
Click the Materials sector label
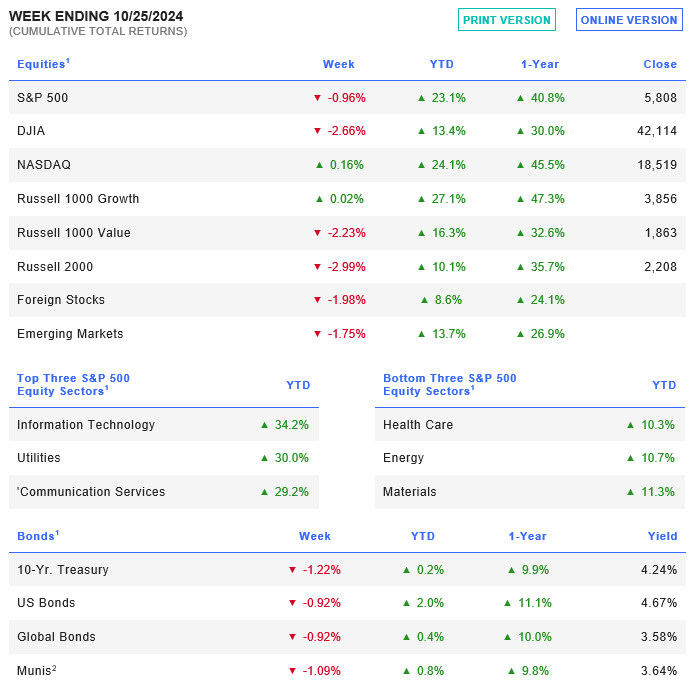point(410,492)
